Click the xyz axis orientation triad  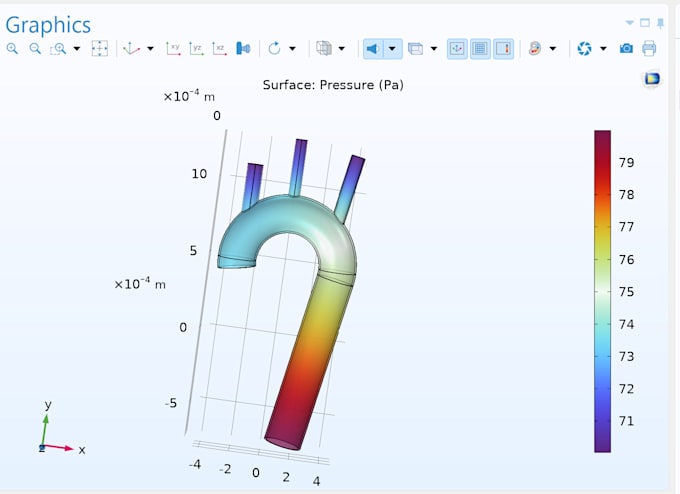61,428
